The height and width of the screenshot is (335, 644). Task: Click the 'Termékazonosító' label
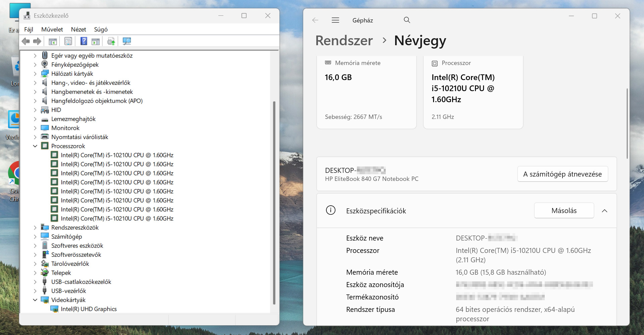coord(372,297)
